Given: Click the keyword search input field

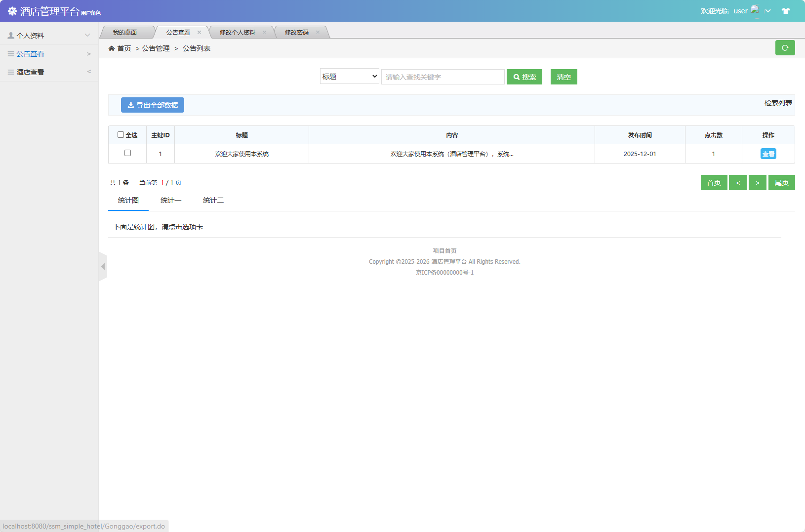Looking at the screenshot, I should tap(442, 77).
